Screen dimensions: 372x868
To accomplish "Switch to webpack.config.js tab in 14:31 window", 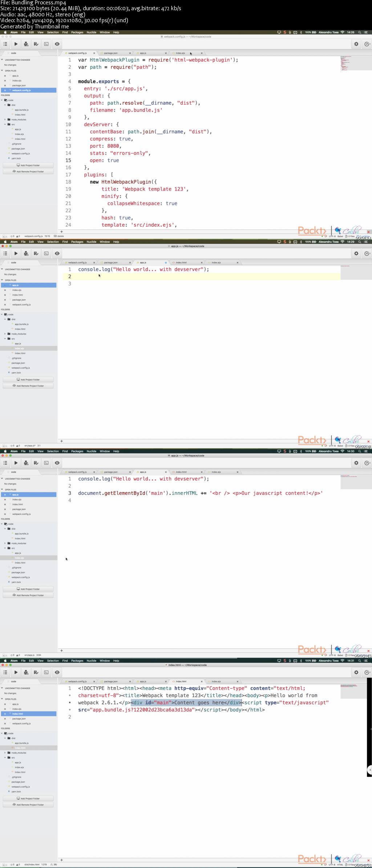I will click(77, 681).
